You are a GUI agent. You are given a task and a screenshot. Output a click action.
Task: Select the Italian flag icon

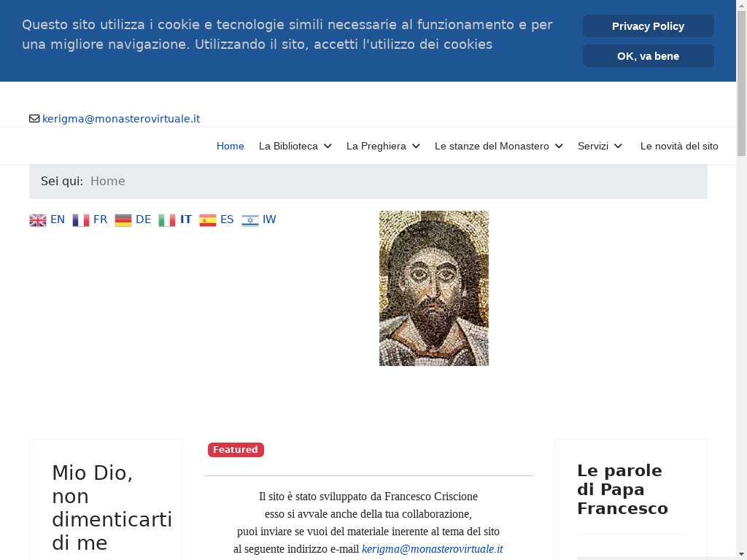click(167, 220)
